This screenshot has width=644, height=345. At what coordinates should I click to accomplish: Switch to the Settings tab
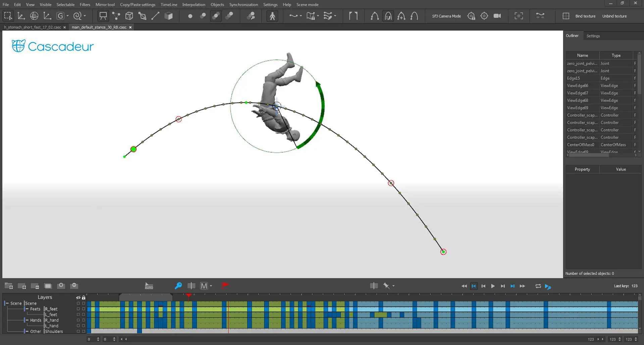[x=593, y=36]
